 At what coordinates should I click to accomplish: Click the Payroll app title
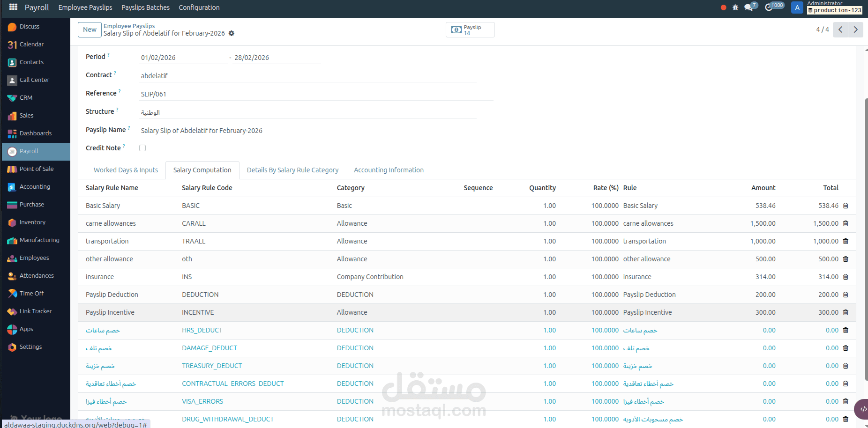click(37, 7)
